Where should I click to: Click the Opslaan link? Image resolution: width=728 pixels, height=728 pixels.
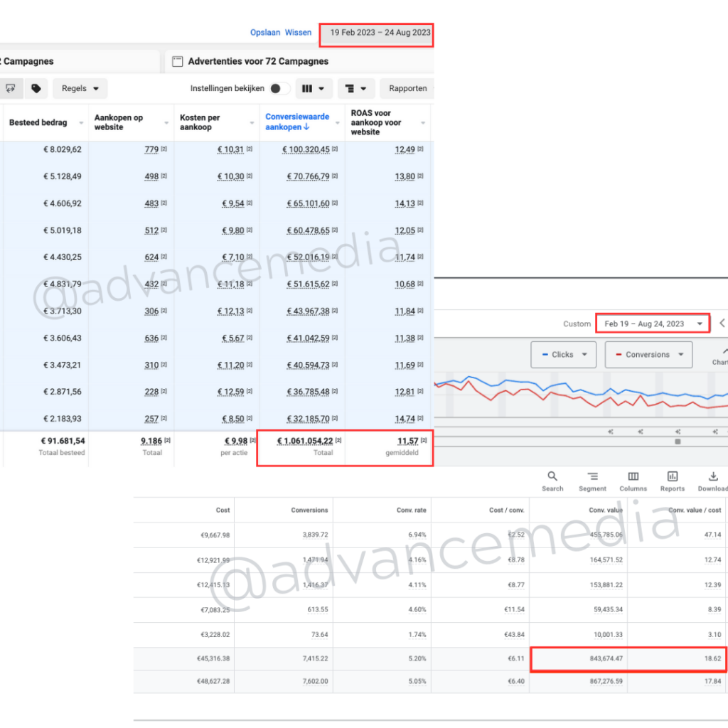click(x=264, y=33)
